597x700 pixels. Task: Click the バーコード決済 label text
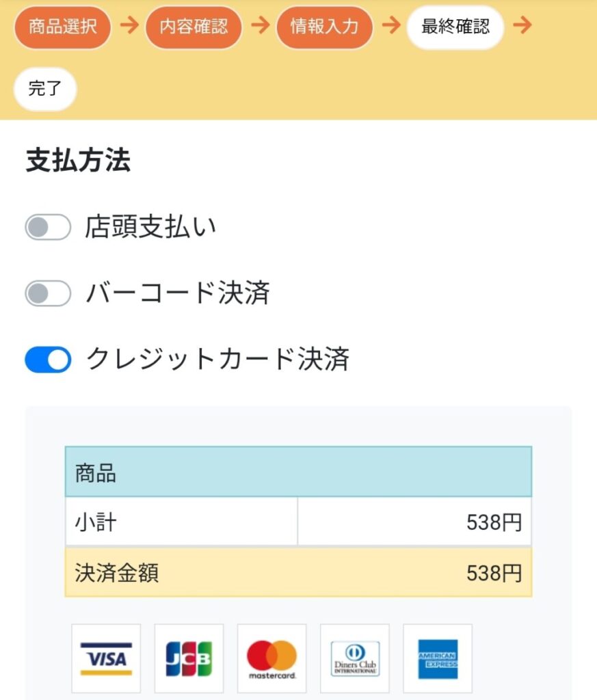click(x=178, y=293)
